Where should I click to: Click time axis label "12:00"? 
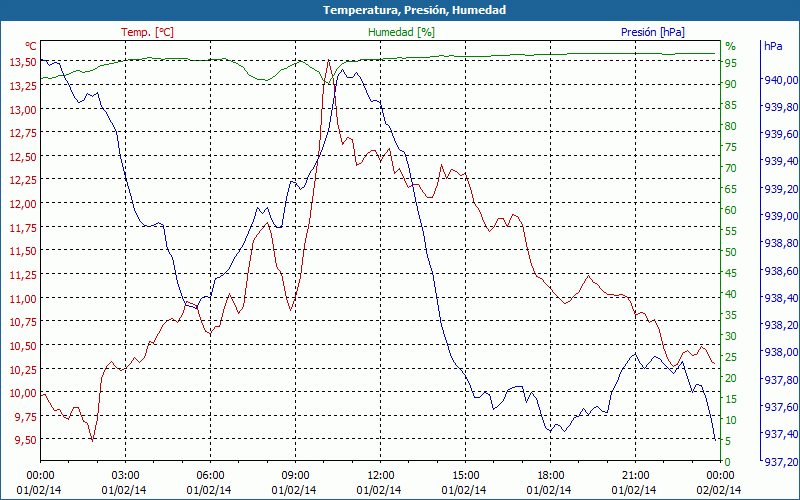point(381,475)
